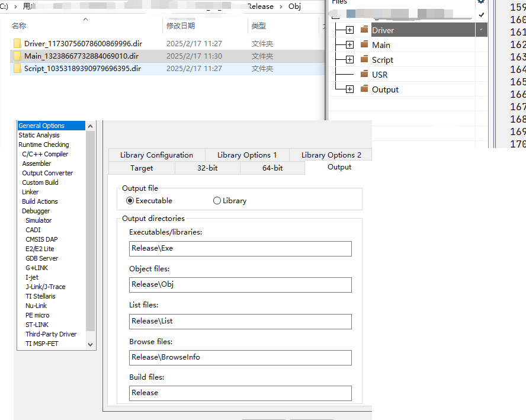526x420 pixels.
Task: Select PE micro debugger driver
Action: click(37, 315)
